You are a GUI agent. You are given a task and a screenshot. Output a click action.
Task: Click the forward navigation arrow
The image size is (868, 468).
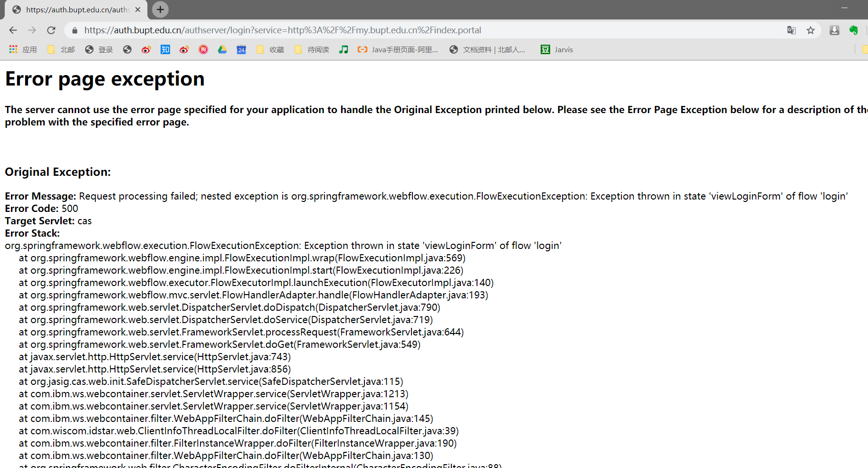(x=32, y=30)
